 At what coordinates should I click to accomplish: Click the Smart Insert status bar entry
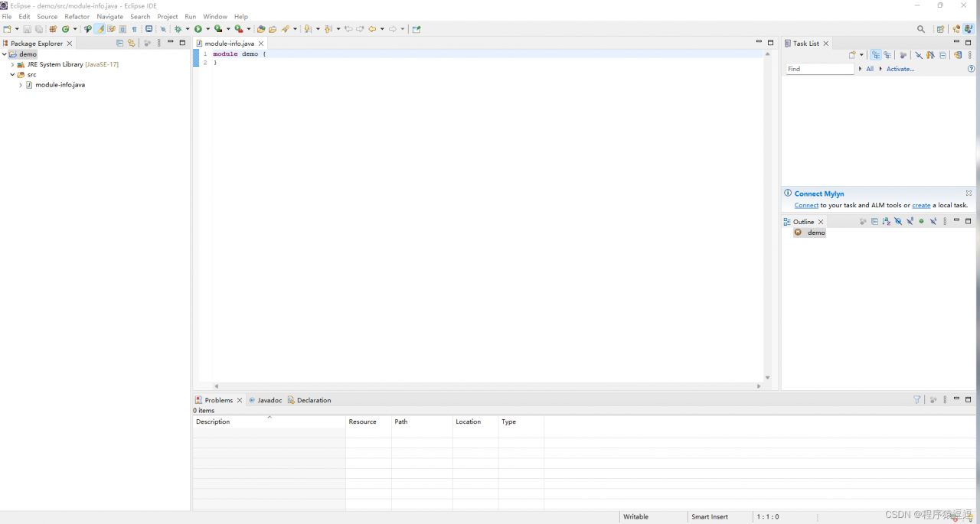pyautogui.click(x=710, y=516)
